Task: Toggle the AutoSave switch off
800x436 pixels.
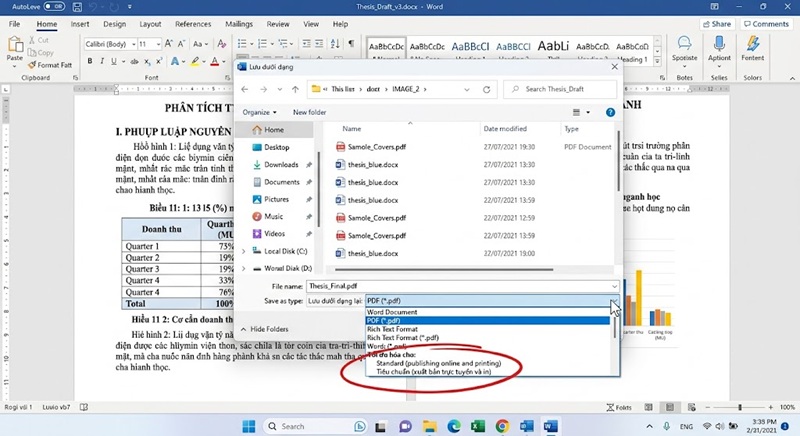Action: pos(54,7)
